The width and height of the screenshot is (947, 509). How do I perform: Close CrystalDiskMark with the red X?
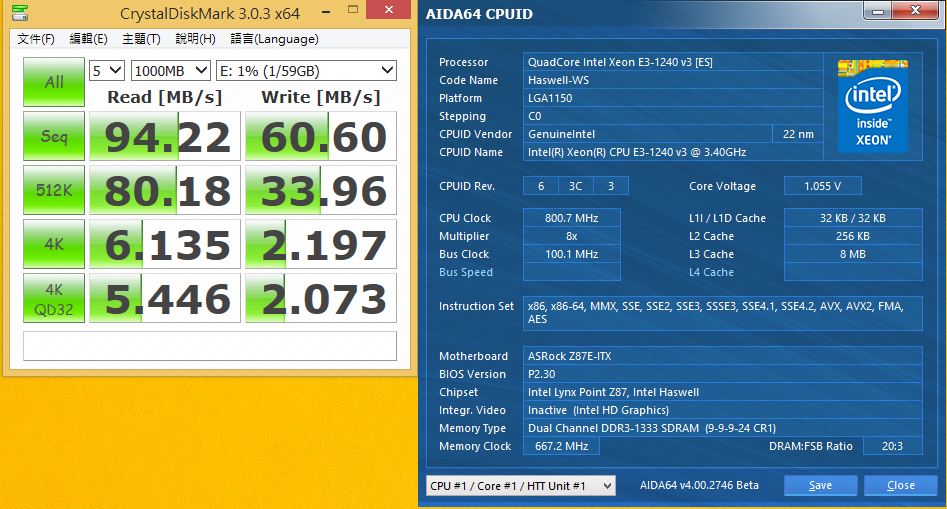[x=389, y=10]
